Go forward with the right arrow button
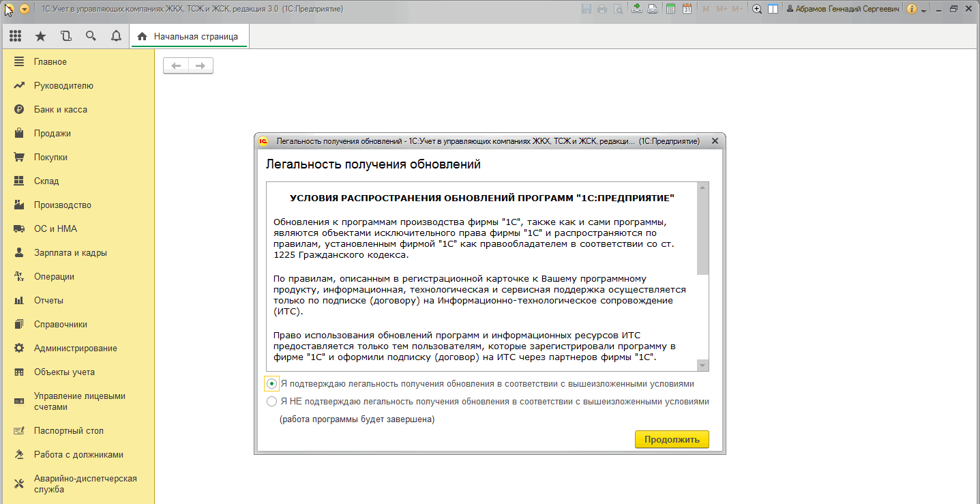 coord(201,65)
